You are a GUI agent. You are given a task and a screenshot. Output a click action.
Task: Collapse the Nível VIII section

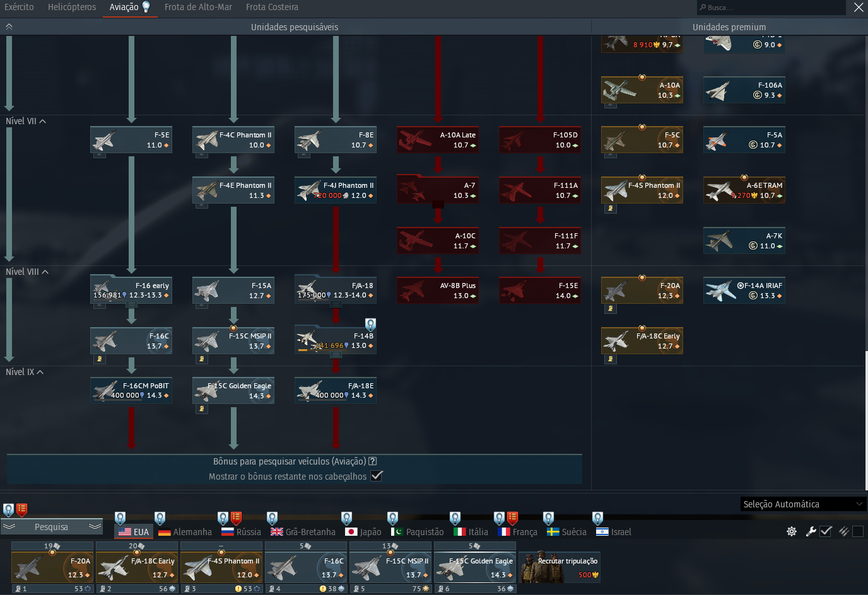tap(27, 272)
